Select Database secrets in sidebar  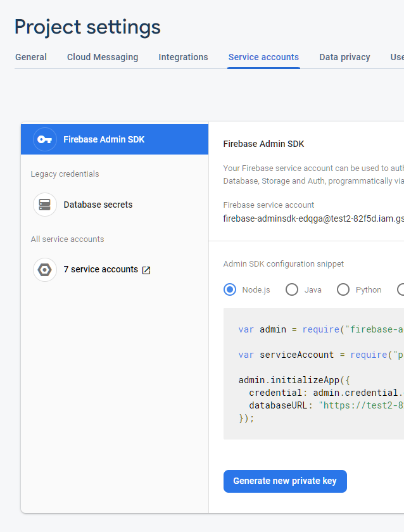pyautogui.click(x=98, y=205)
